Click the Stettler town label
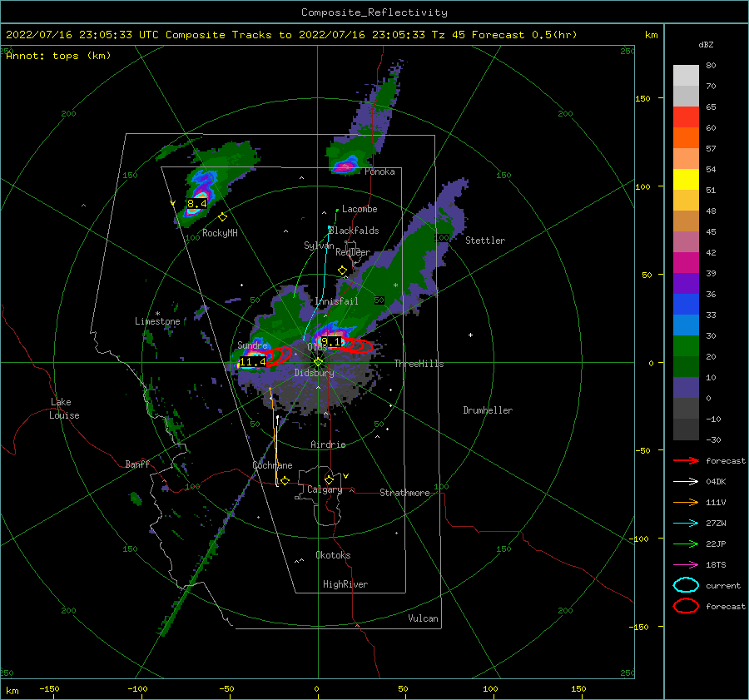749x700 pixels. 485,241
